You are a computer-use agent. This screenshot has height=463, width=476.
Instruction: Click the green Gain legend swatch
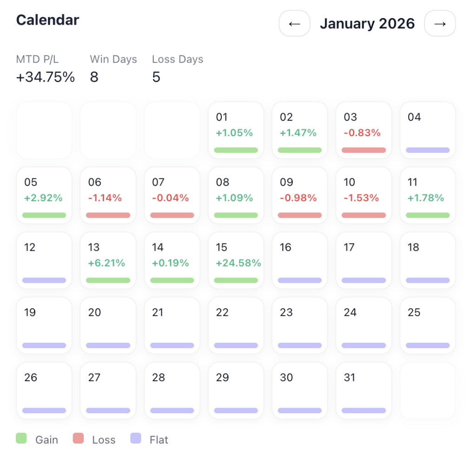point(21,438)
